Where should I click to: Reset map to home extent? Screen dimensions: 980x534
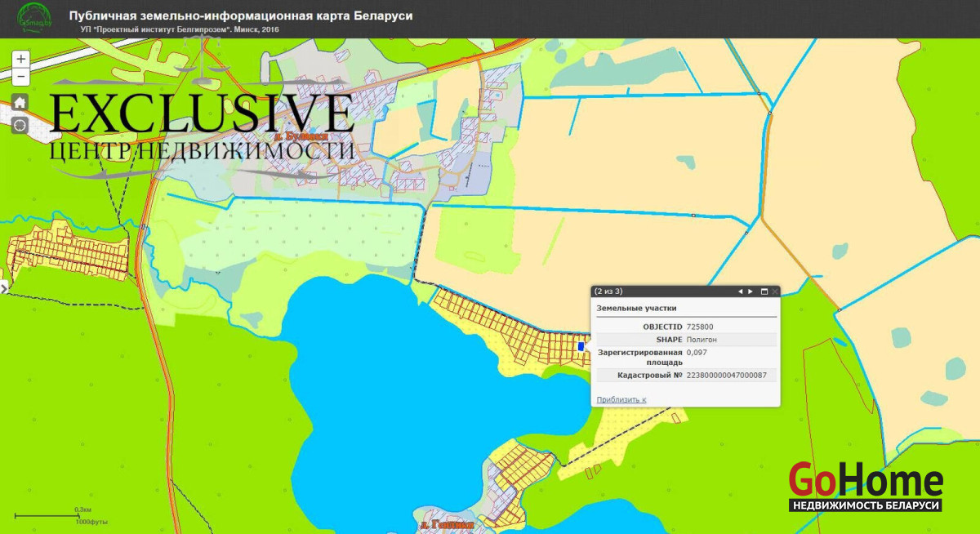click(20, 102)
